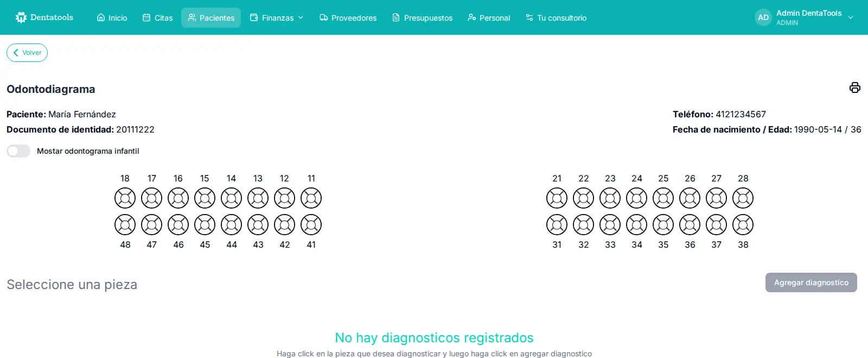Expand the Finanzas dropdown menu
The width and height of the screenshot is (868, 358).
(x=276, y=18)
